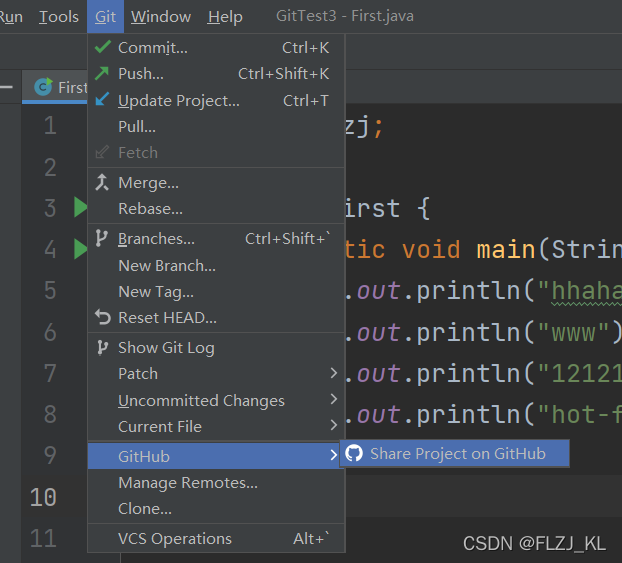Click the void keyword in editor
622x563 pixels.
click(431, 250)
